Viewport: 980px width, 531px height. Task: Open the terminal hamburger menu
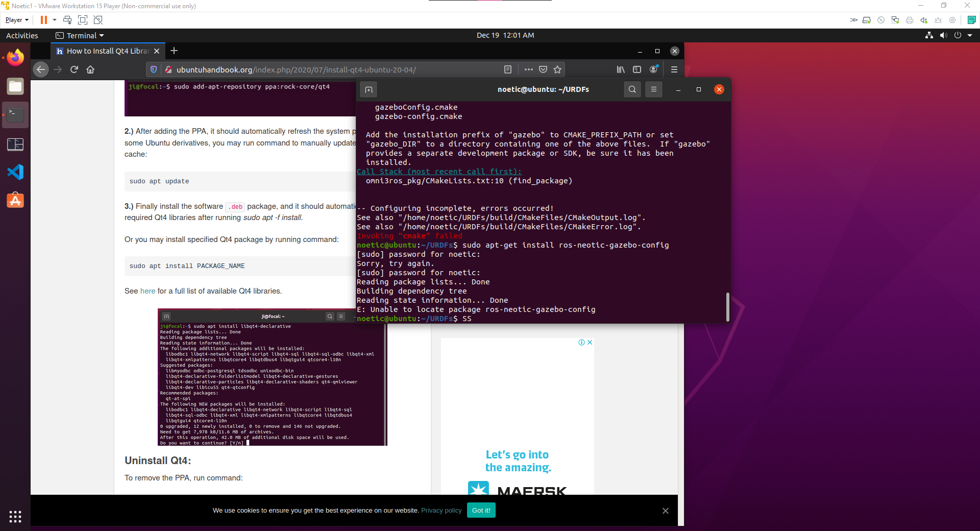(x=653, y=89)
